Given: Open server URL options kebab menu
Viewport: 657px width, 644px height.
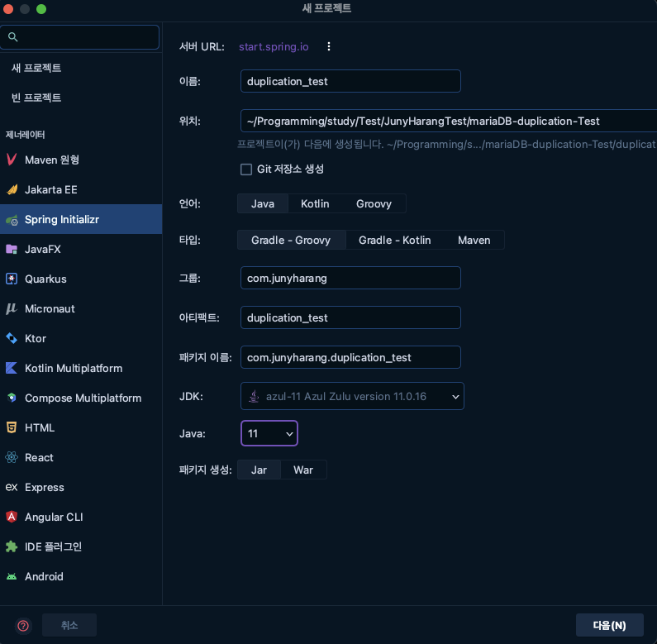Looking at the screenshot, I should [x=329, y=46].
